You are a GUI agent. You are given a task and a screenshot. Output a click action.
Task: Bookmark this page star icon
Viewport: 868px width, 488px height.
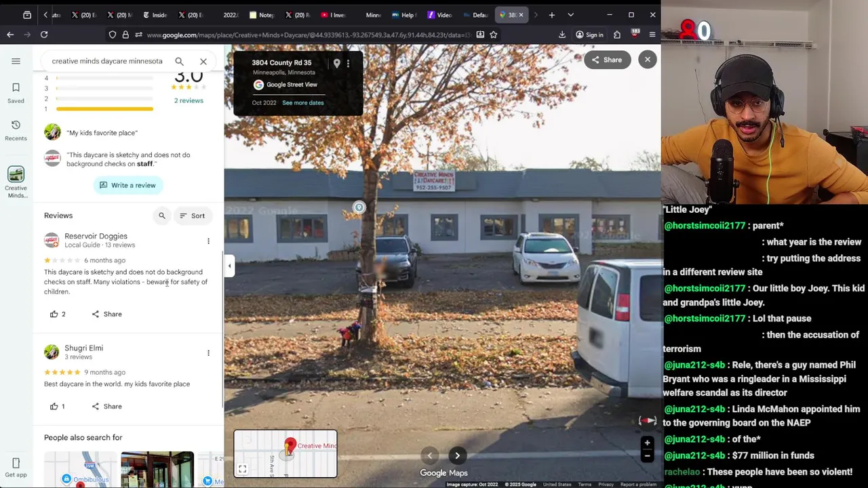(494, 35)
